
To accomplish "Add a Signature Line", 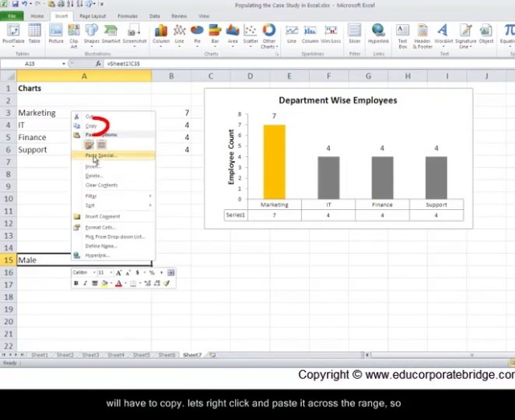I will point(466,36).
